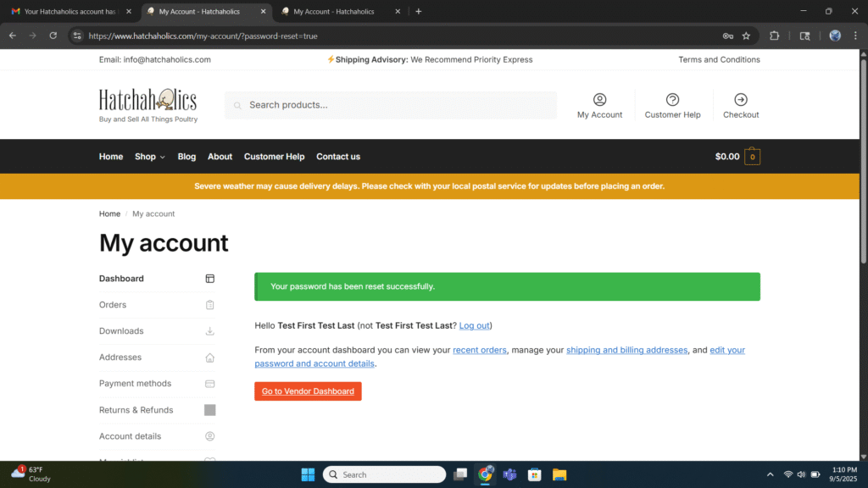868x488 pixels.
Task: Open About in navigation bar
Action: [x=220, y=157]
